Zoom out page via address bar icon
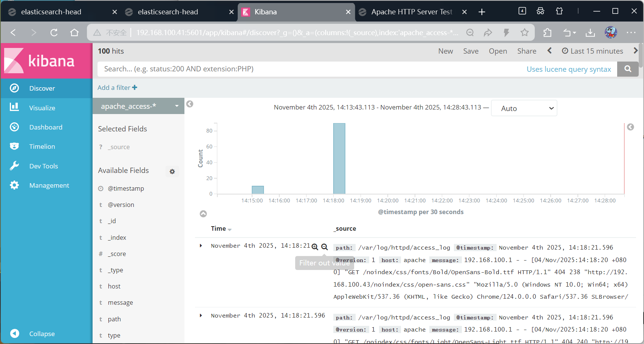Viewport: 644px width, 344px height. 470,32
